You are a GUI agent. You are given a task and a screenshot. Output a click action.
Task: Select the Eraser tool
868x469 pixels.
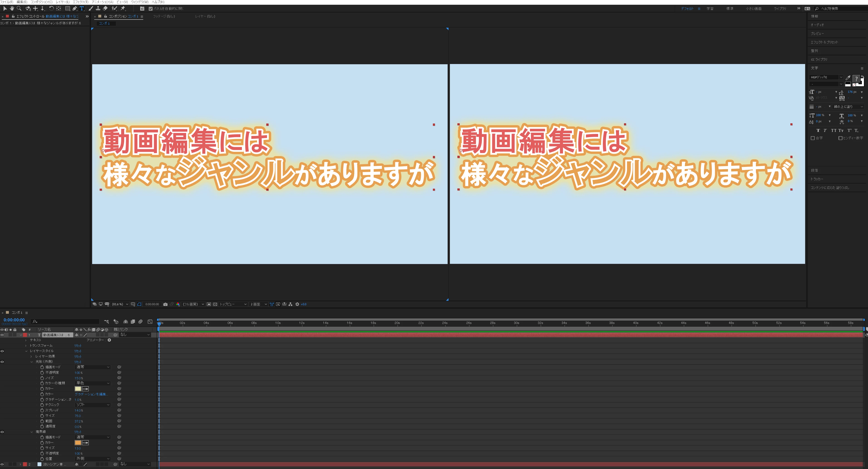(105, 8)
